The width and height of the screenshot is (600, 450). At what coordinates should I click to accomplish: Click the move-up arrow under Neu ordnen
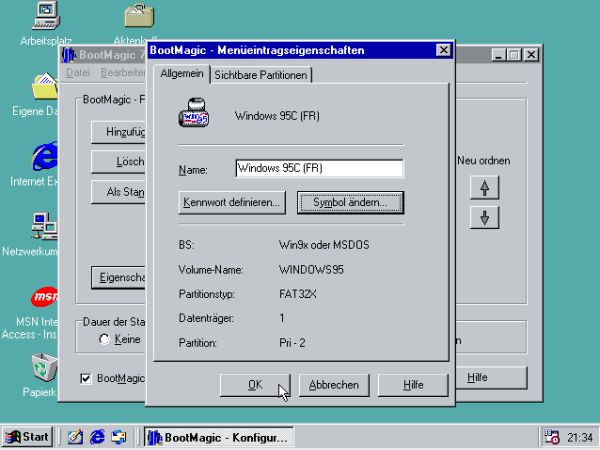point(484,188)
